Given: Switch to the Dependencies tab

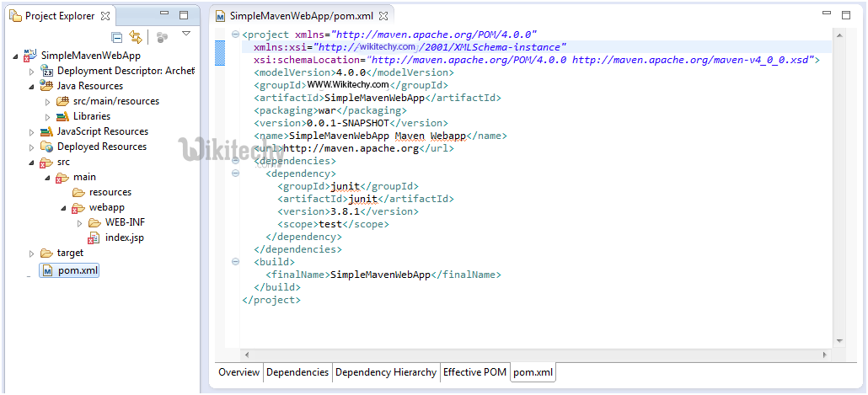Looking at the screenshot, I should pos(297,372).
